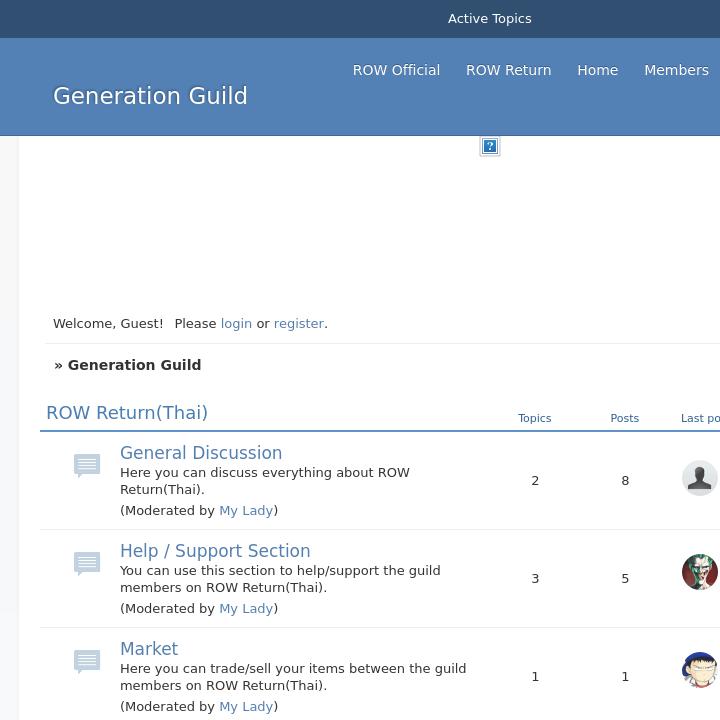
Task: Select ROW Return in navigation bar
Action: pyautogui.click(x=508, y=70)
